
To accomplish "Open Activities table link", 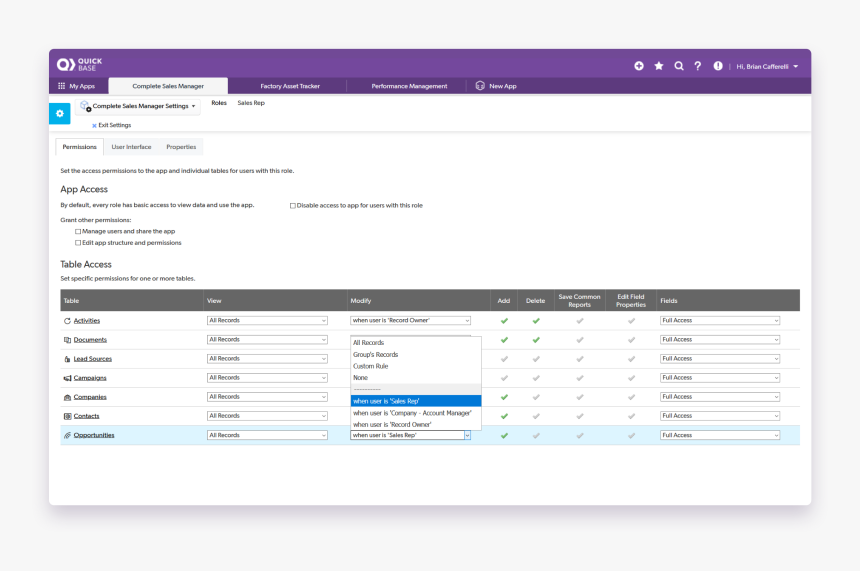I will (87, 321).
